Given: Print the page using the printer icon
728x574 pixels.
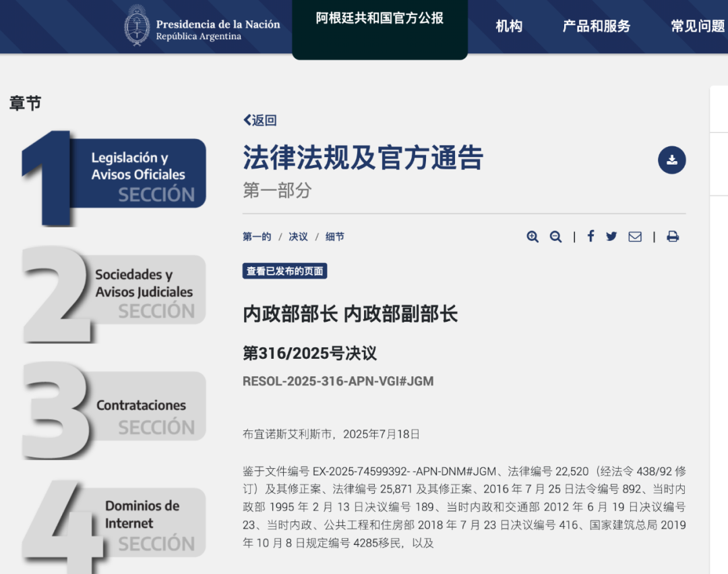Looking at the screenshot, I should (673, 237).
